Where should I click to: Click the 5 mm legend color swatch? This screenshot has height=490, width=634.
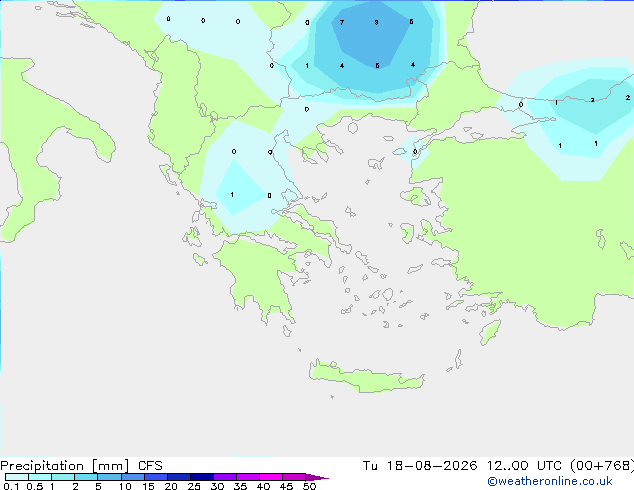tap(109, 477)
